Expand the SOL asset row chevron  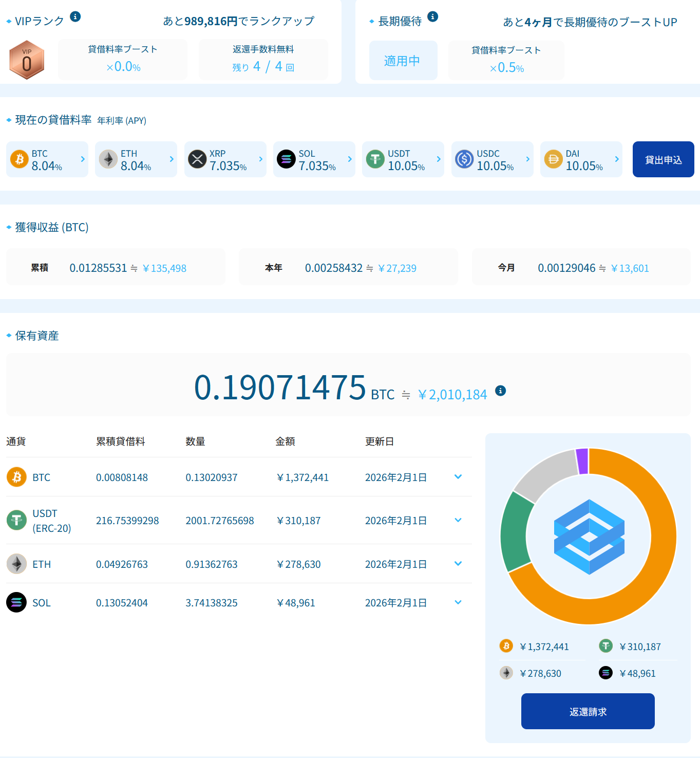[458, 602]
